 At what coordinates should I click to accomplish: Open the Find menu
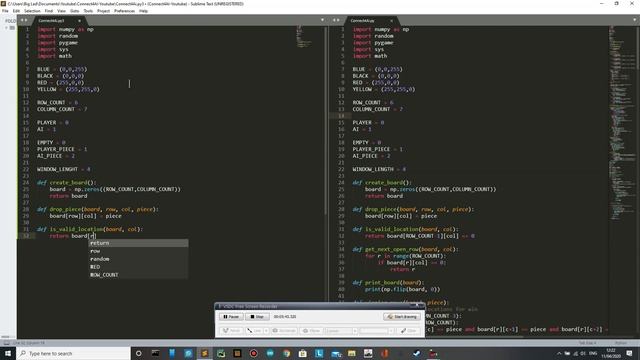click(49, 11)
